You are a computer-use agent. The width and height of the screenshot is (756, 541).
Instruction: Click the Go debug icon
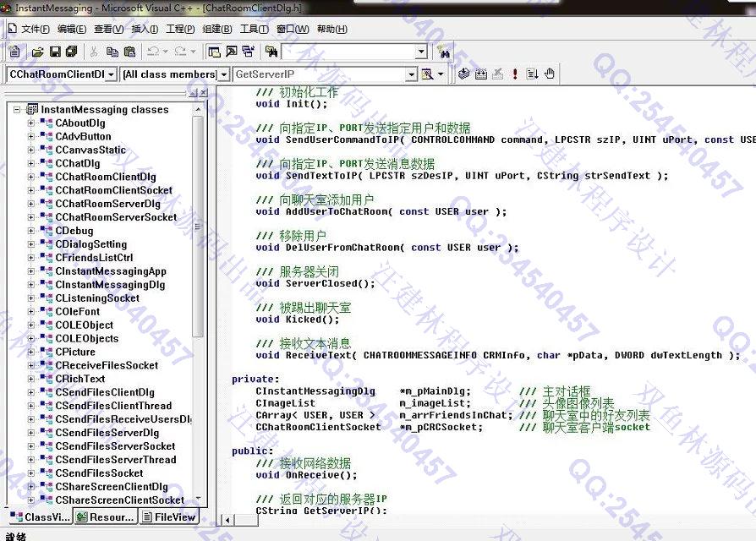coord(532,74)
